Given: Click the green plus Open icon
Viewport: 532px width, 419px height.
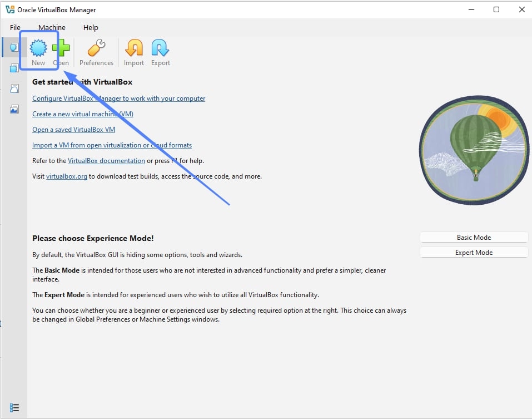Looking at the screenshot, I should 61,48.
